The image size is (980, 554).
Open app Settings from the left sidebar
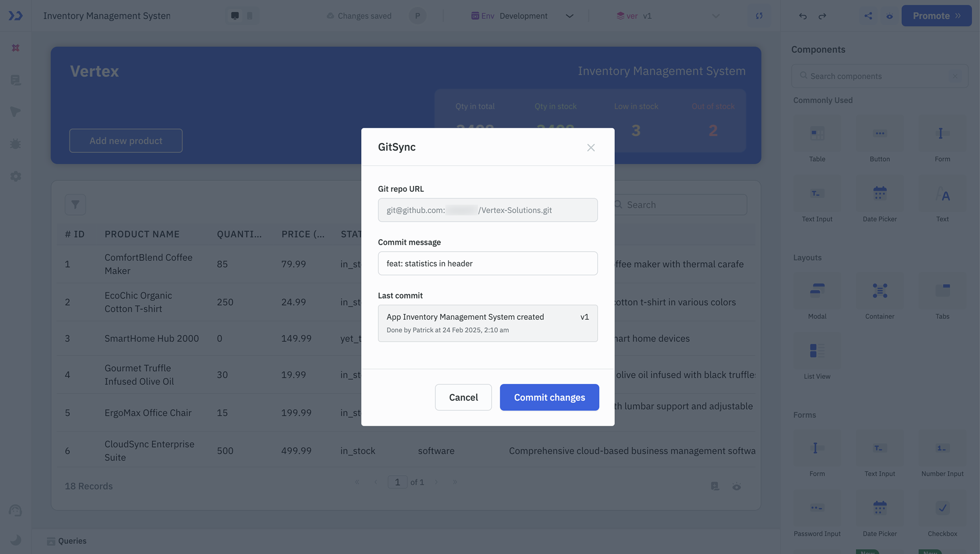[15, 176]
